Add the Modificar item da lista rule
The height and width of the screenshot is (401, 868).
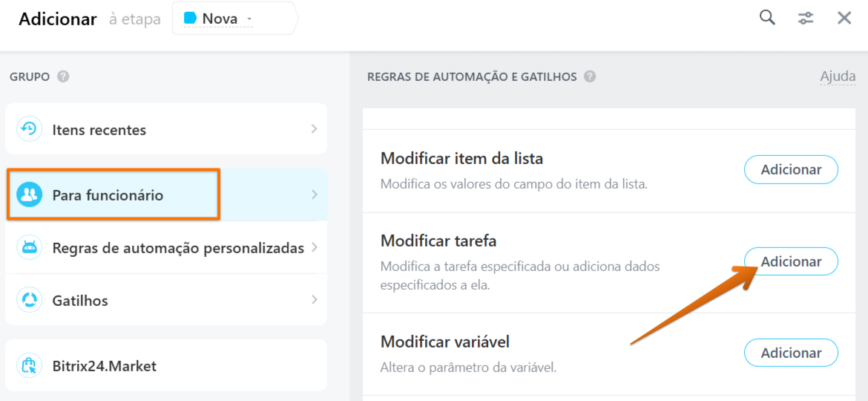pyautogui.click(x=791, y=169)
